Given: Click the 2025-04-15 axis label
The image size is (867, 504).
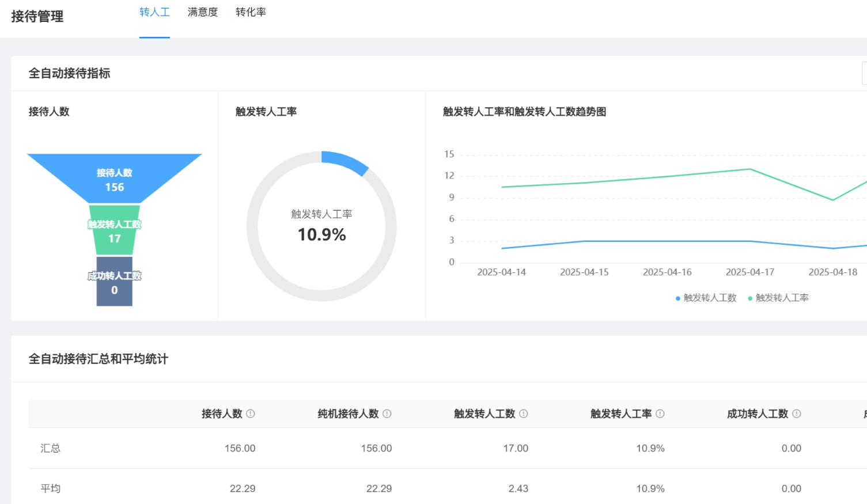Looking at the screenshot, I should (584, 272).
